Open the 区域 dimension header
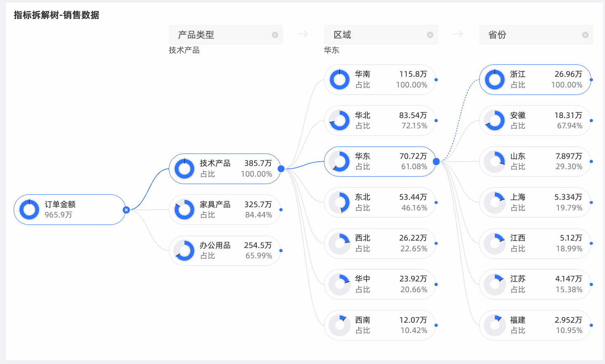 point(381,35)
